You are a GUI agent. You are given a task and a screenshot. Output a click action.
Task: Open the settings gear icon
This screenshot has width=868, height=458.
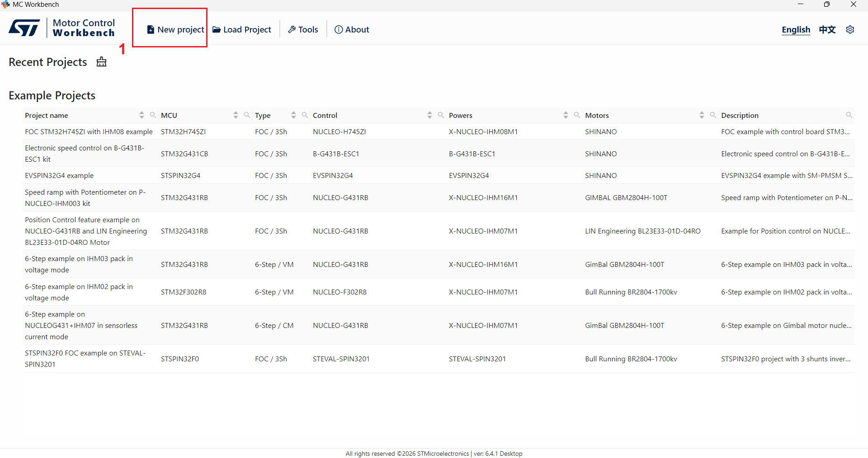coord(850,29)
